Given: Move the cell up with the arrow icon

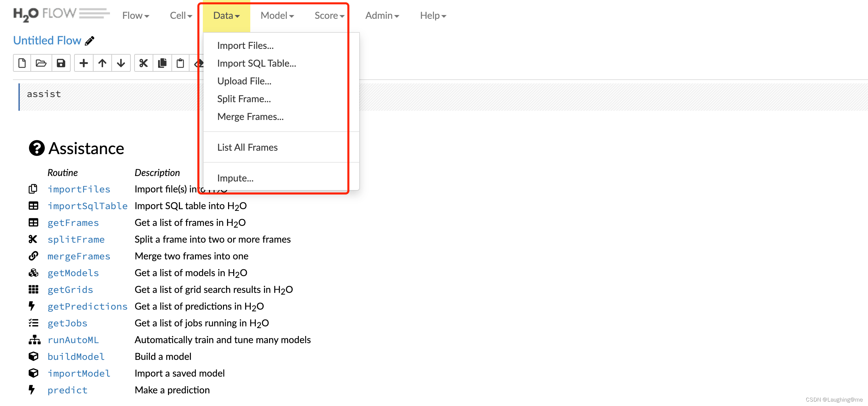Looking at the screenshot, I should pos(102,63).
